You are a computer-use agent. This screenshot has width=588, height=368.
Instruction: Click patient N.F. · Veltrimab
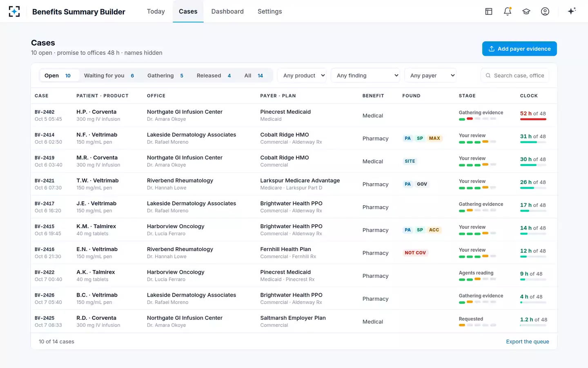97,135
